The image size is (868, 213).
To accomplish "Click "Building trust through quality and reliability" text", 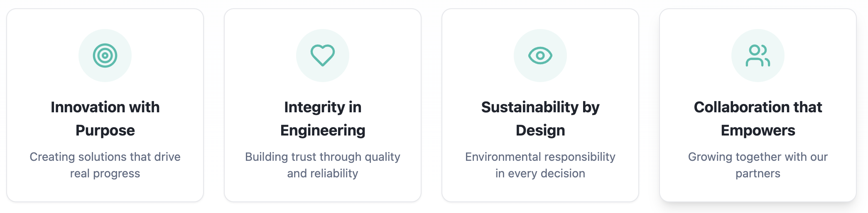I will click(x=323, y=165).
